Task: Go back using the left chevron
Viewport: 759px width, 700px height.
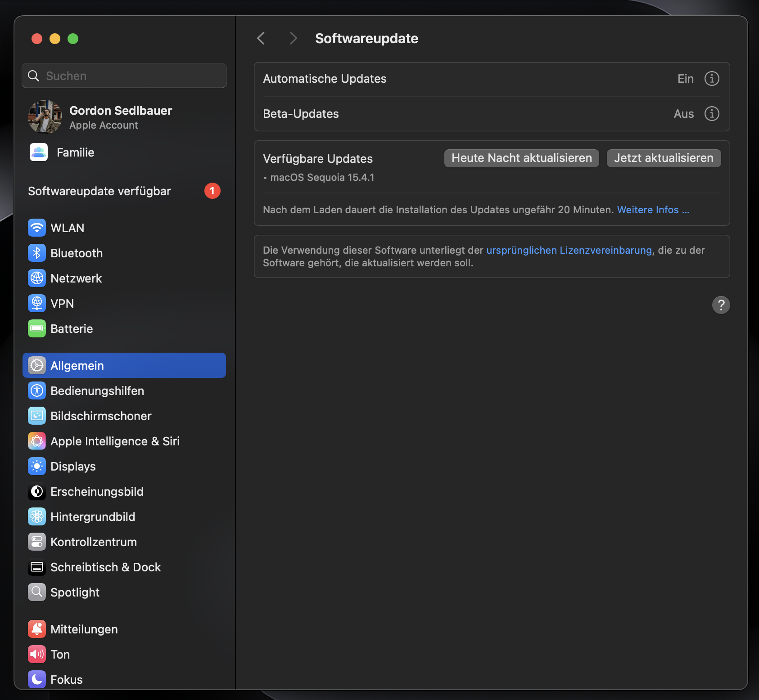Action: [x=261, y=38]
